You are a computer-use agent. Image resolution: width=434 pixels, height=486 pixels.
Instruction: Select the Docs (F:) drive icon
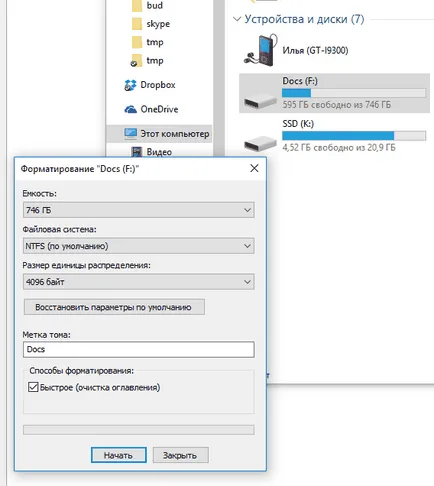[260, 101]
